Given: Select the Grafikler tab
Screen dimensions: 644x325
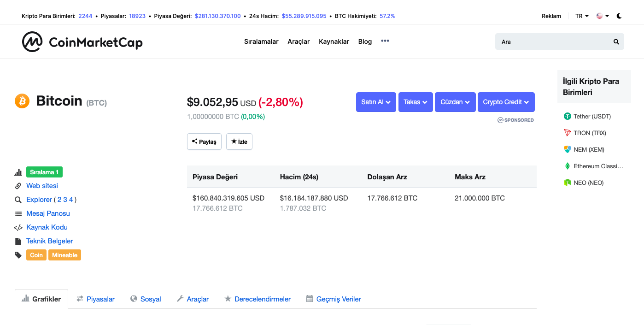Looking at the screenshot, I should tap(41, 299).
